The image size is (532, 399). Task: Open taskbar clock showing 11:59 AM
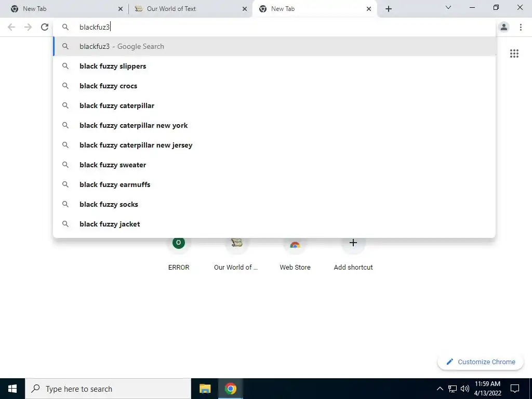pos(487,389)
